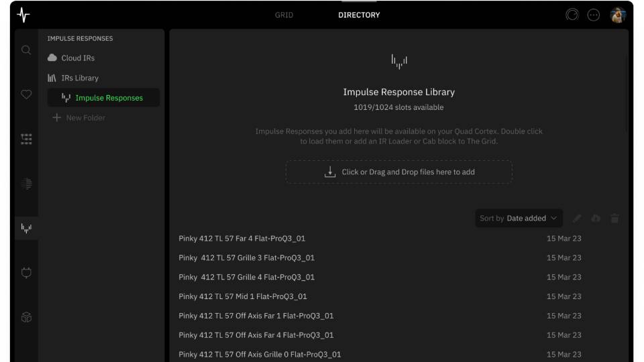Open the search icon in the sidebar
This screenshot has height=362, width=644.
(26, 50)
